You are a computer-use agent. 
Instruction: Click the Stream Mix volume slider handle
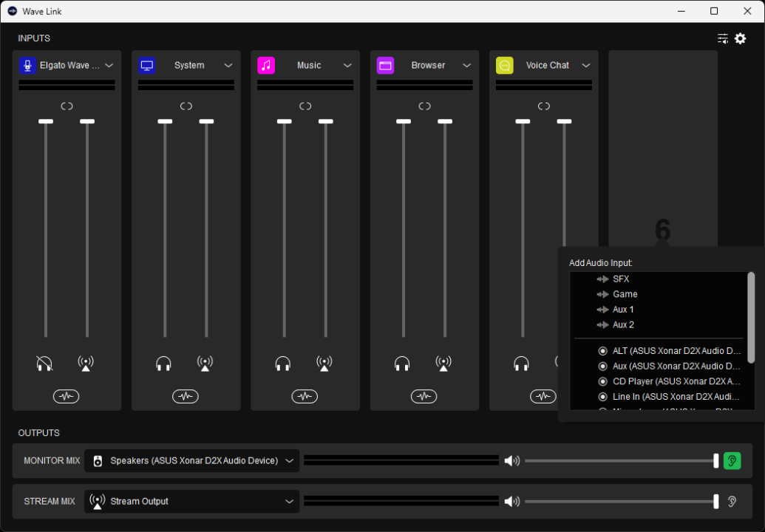715,501
